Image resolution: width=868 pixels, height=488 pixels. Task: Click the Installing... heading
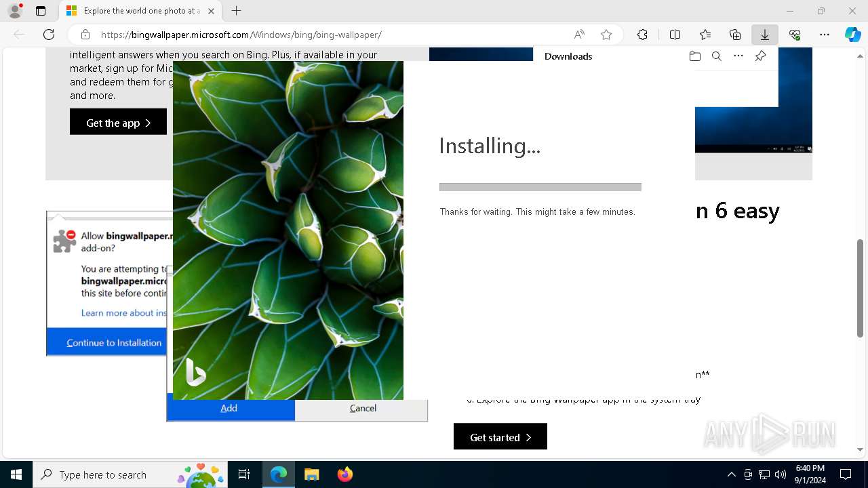[x=490, y=146]
